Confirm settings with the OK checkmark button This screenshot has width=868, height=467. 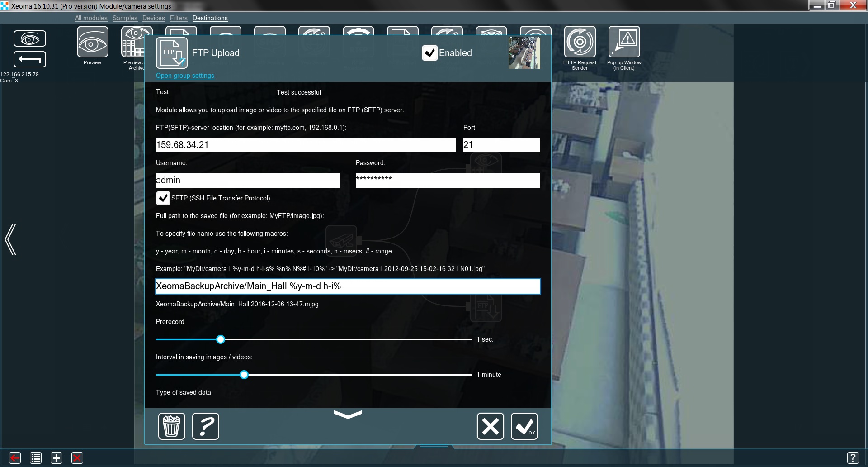click(524, 426)
